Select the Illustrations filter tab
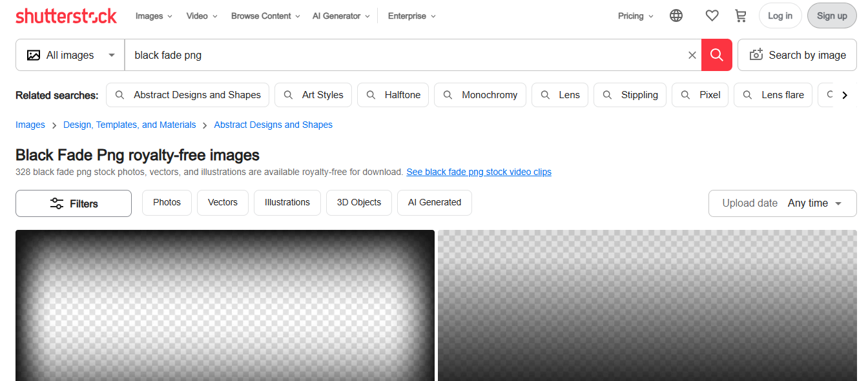Screen dimensions: 868x381 pyautogui.click(x=287, y=203)
